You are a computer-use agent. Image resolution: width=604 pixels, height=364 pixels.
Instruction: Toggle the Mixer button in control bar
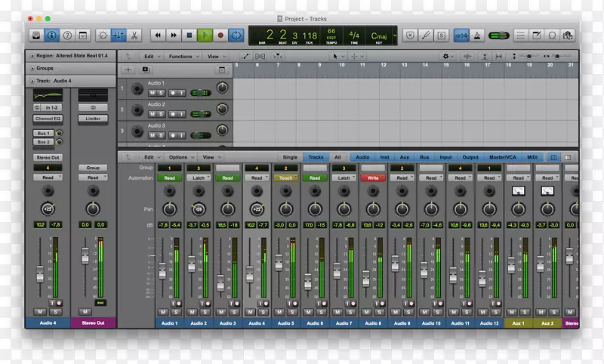pyautogui.click(x=119, y=35)
